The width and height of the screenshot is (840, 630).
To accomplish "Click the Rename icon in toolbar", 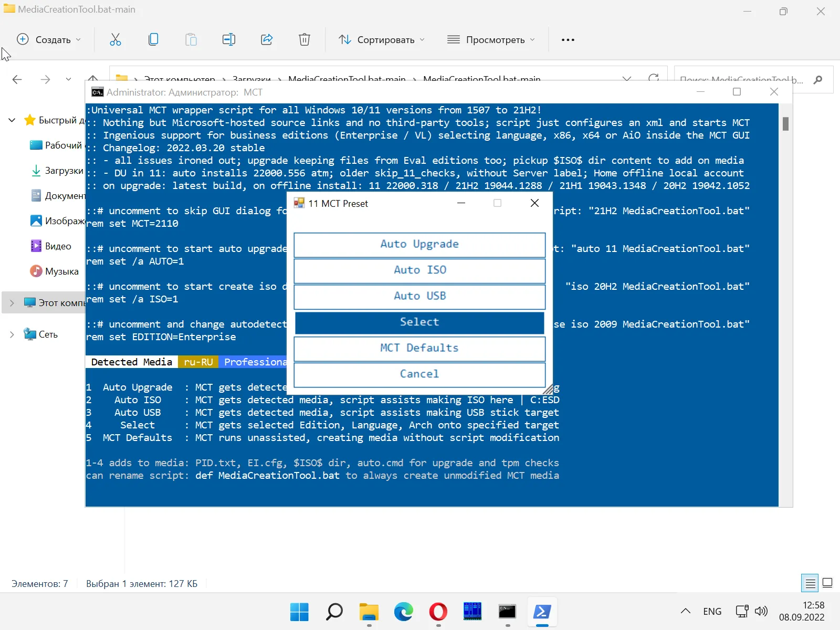I will pyautogui.click(x=229, y=39).
